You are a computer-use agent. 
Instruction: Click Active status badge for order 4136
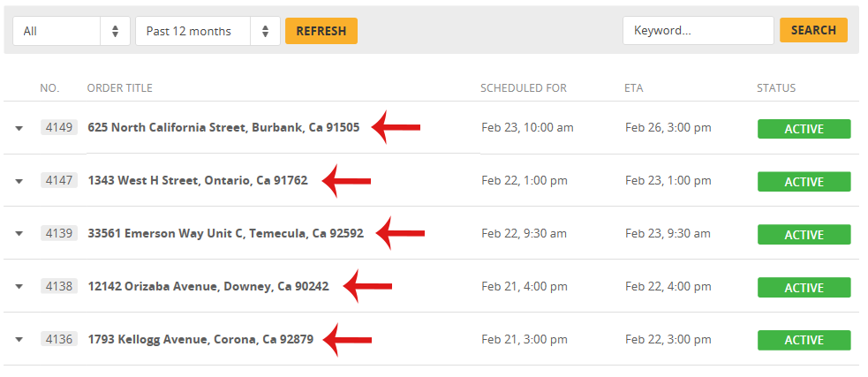pyautogui.click(x=804, y=340)
